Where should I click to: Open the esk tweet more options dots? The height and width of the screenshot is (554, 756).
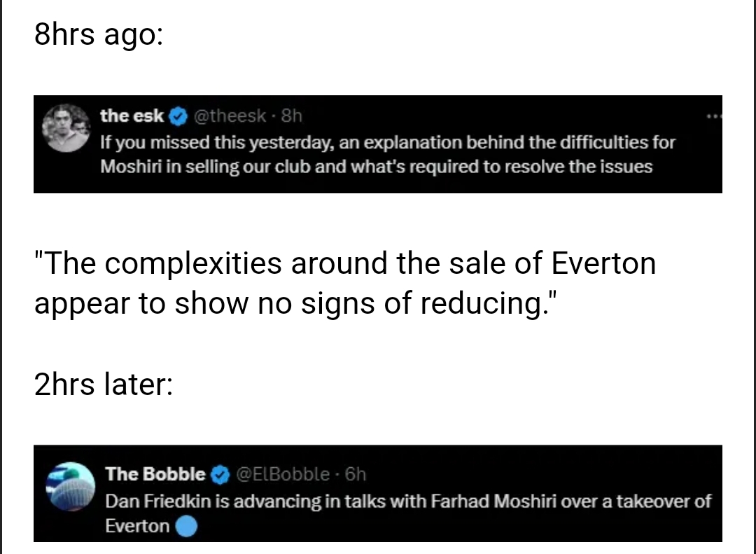pyautogui.click(x=713, y=116)
